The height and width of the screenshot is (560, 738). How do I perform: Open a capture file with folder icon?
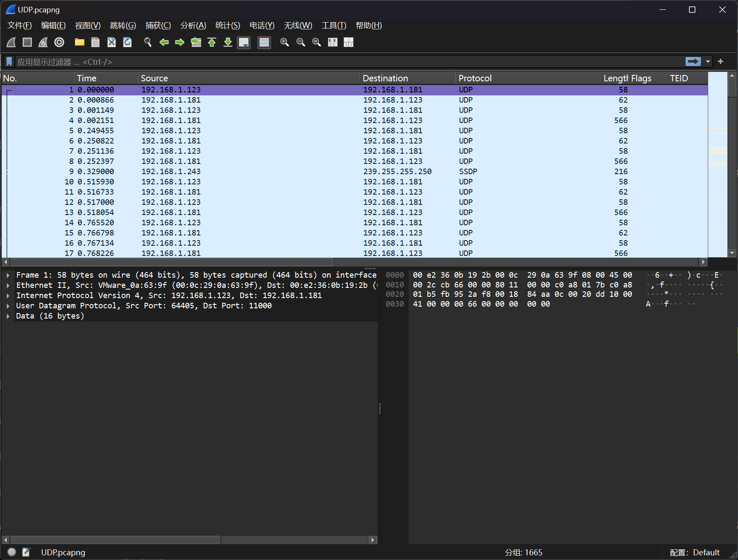pos(80,42)
